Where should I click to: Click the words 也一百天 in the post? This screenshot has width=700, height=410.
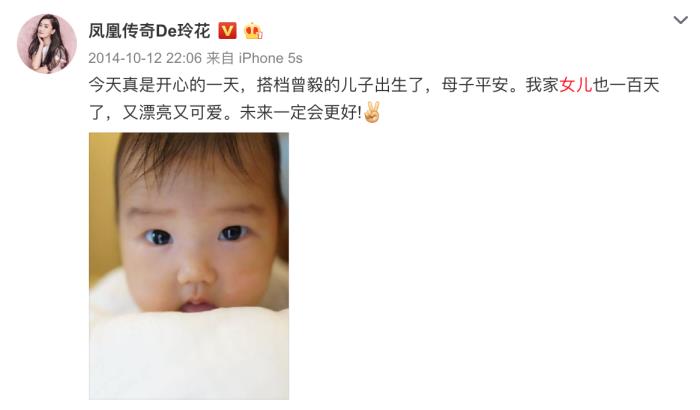click(x=626, y=85)
